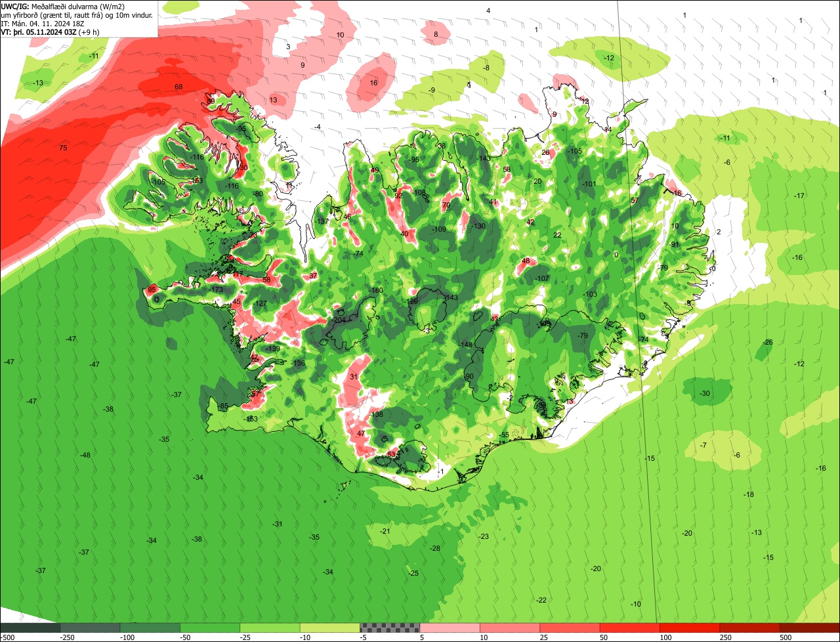840x642 pixels.
Task: Click the yellow-green swatch between -10 and -5
Action: coord(330,628)
